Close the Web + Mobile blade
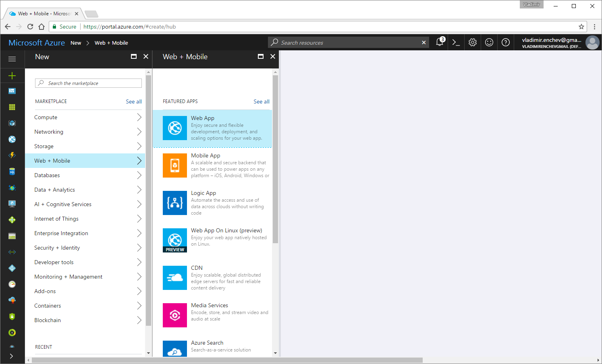Image resolution: width=602 pixels, height=364 pixels. pyautogui.click(x=273, y=56)
